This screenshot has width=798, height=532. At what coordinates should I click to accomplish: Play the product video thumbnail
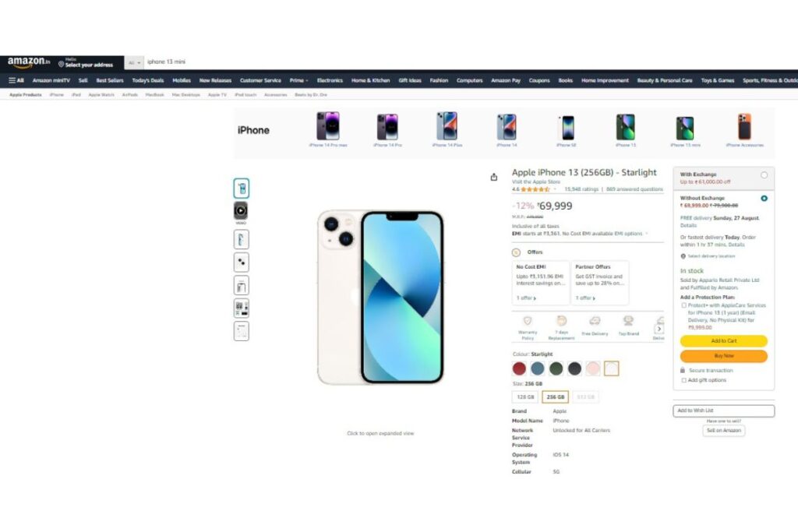point(241,210)
